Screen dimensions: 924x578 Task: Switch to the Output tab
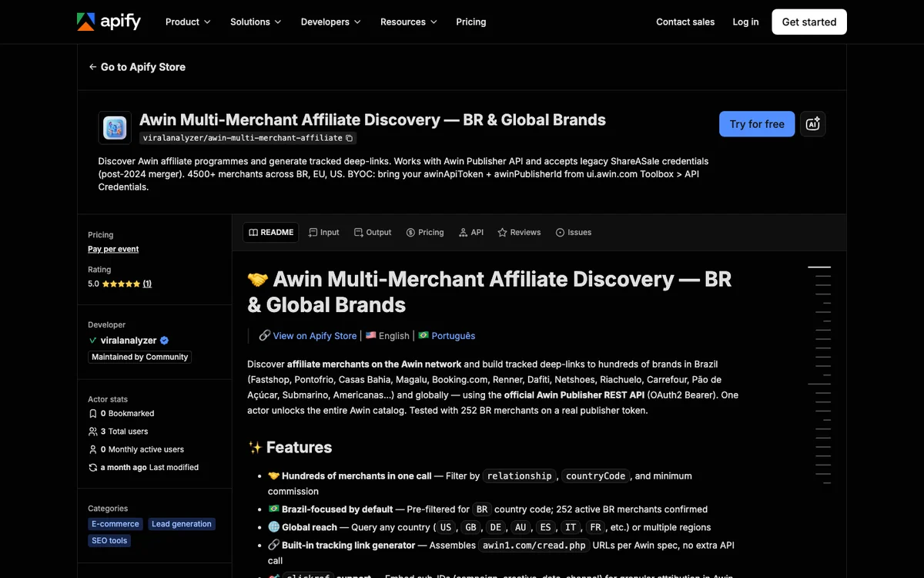tap(373, 232)
